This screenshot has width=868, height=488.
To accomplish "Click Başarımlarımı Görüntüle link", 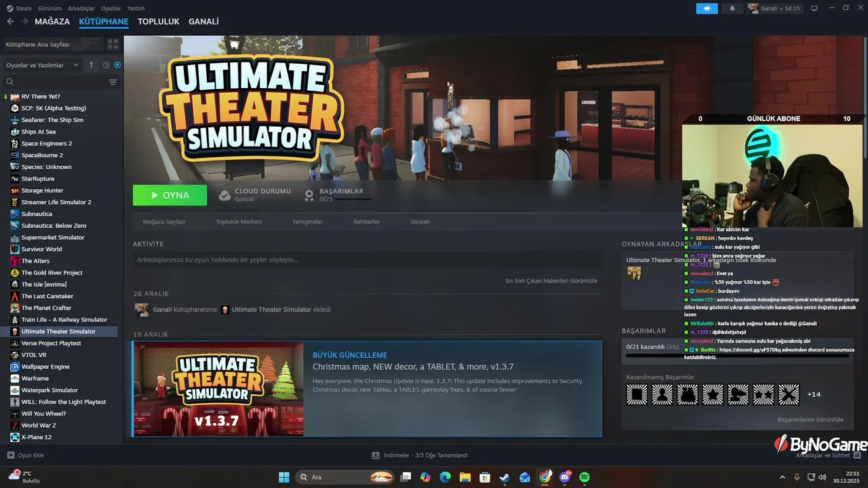I will (x=810, y=420).
